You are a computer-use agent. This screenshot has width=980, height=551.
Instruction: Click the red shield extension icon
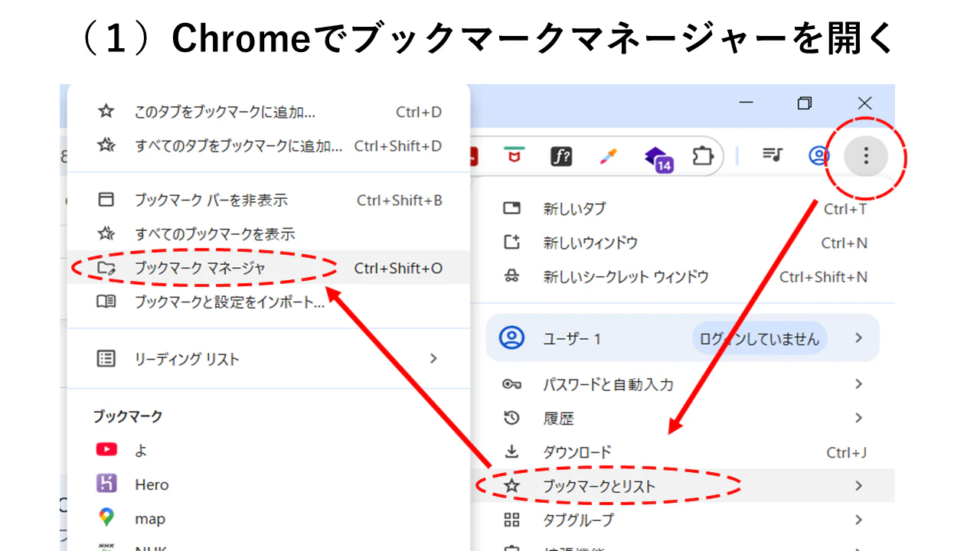514,155
